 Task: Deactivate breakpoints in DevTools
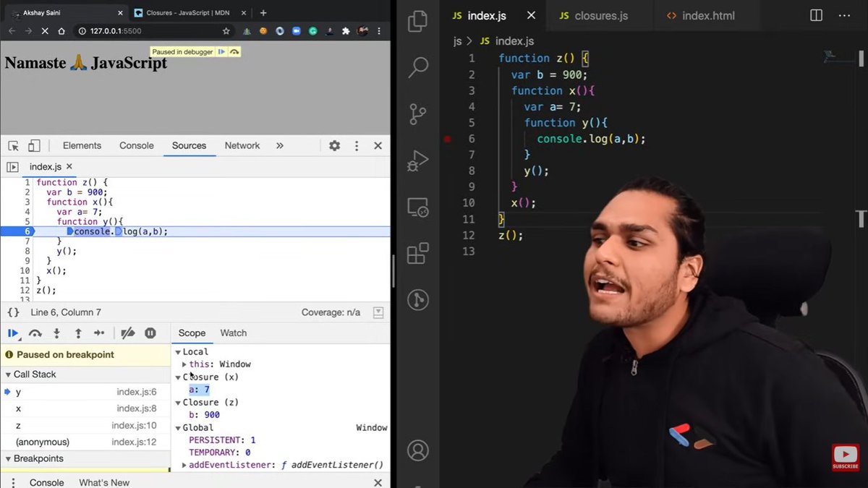tap(128, 333)
